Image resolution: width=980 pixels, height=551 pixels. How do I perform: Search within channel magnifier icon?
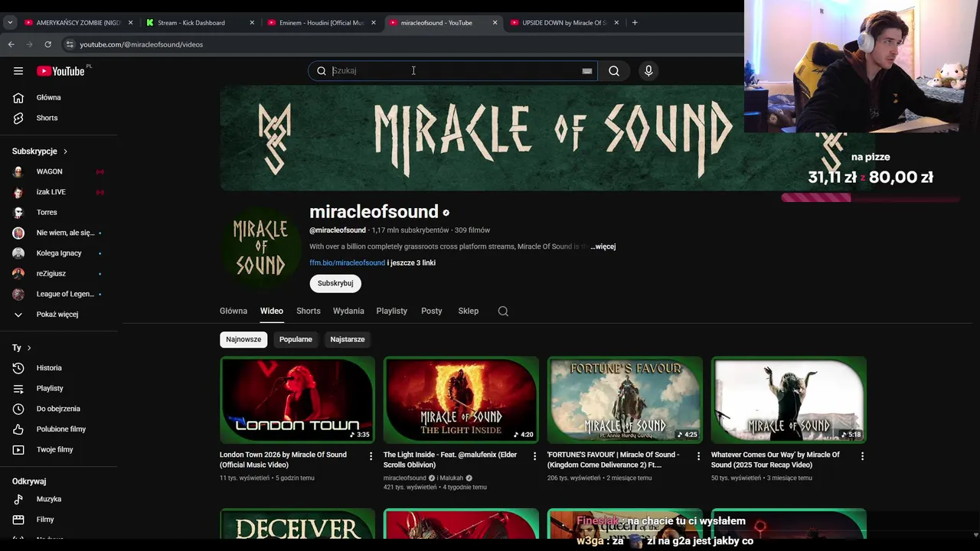[x=503, y=311]
